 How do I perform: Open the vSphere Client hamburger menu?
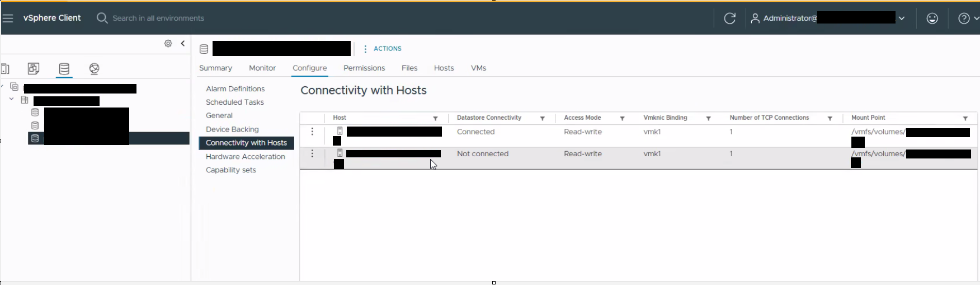tap(7, 18)
